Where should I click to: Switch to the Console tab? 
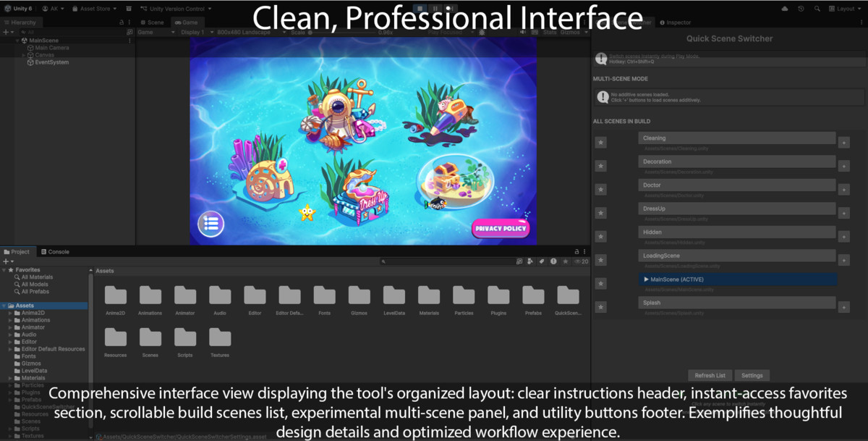tap(56, 251)
